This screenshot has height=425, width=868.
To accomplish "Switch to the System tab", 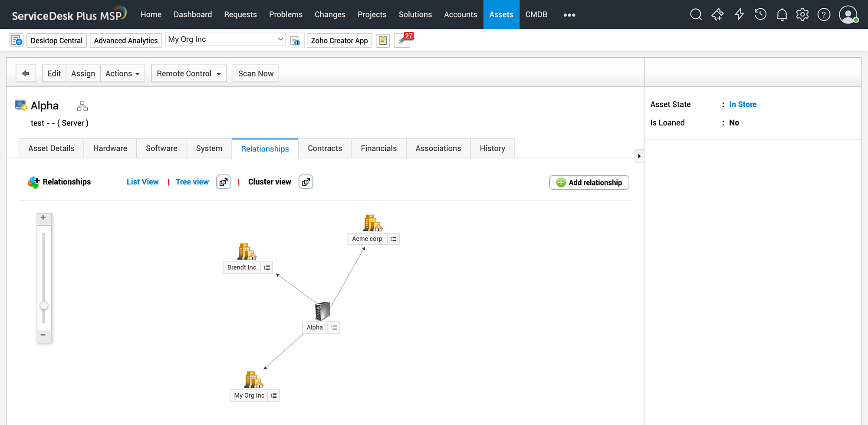I will tap(209, 148).
